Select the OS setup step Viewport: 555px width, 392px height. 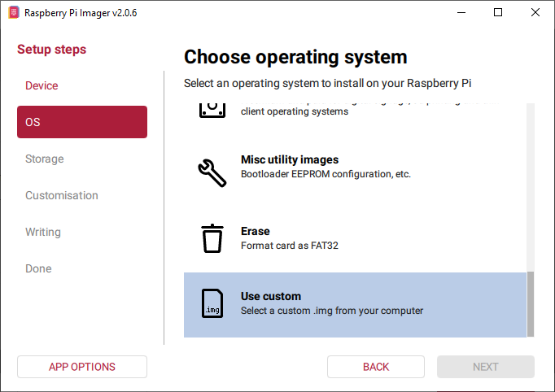tap(81, 122)
